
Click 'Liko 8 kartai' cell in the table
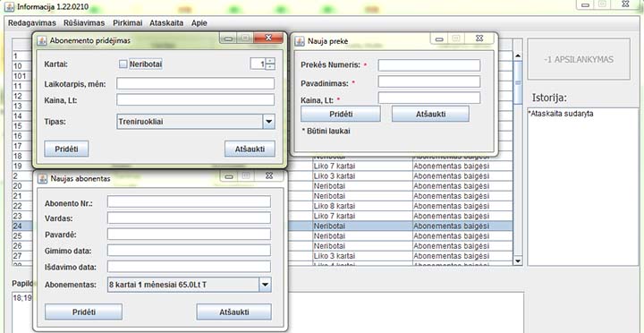point(362,206)
